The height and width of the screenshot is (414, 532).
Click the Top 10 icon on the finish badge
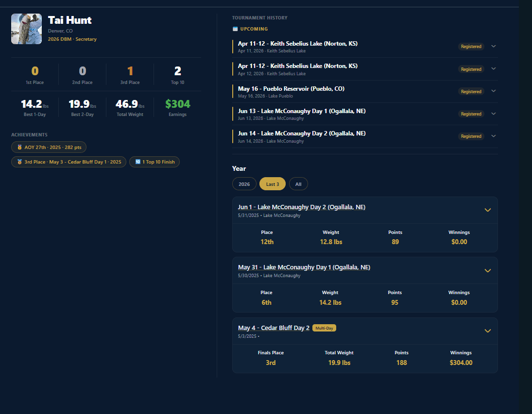137,162
